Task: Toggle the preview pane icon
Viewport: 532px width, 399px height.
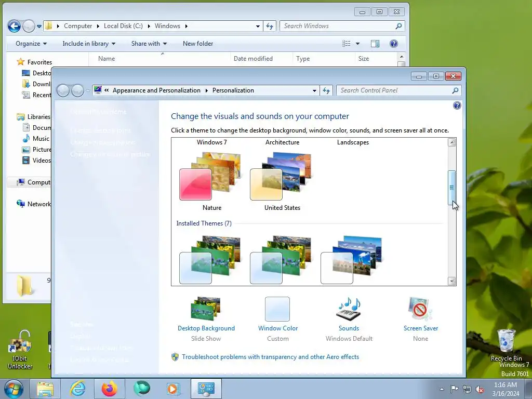Action: click(x=375, y=44)
